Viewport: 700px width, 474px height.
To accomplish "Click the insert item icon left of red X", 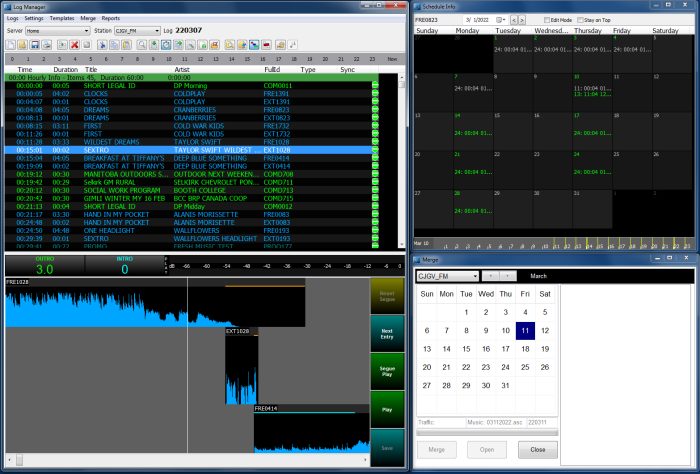I will (62, 45).
